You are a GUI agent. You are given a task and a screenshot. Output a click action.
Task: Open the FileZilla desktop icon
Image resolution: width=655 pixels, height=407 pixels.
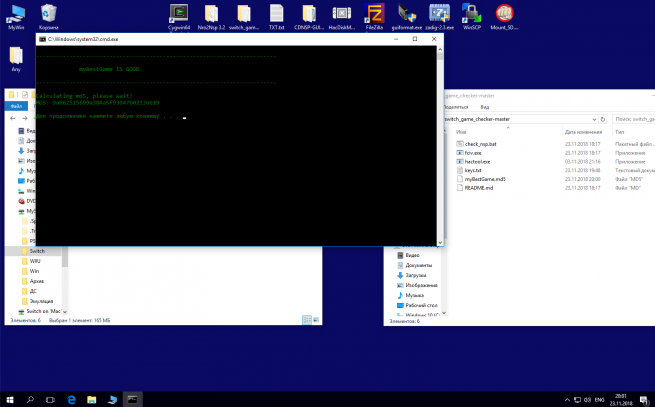pyautogui.click(x=375, y=15)
